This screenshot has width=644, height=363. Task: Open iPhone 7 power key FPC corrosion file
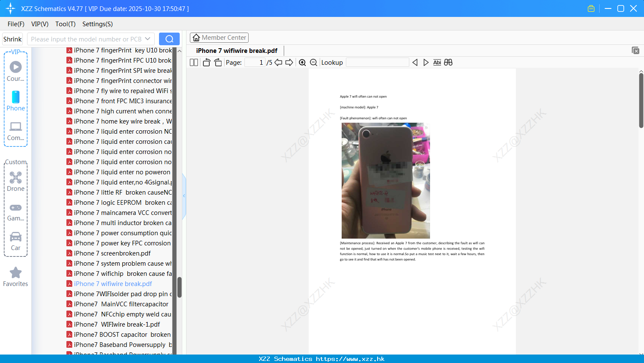[118, 243]
